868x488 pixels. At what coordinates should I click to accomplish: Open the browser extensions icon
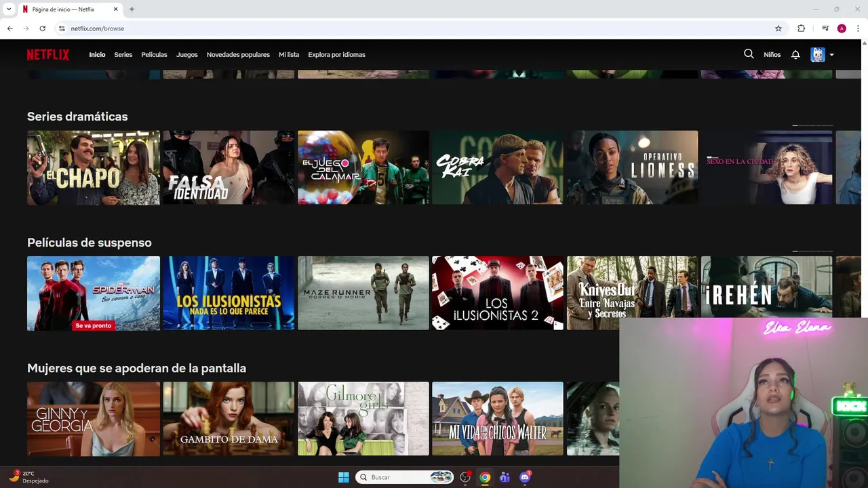pyautogui.click(x=802, y=28)
